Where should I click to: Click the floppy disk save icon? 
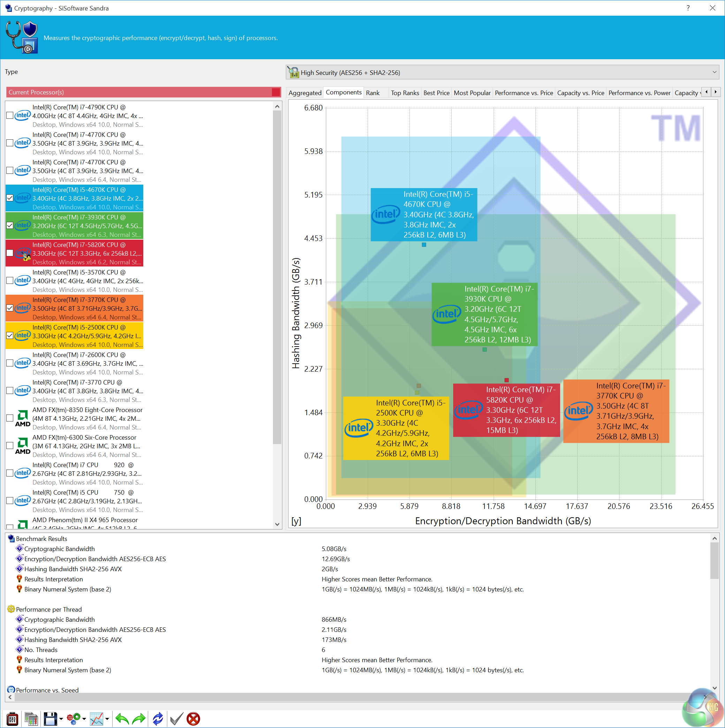(50, 719)
